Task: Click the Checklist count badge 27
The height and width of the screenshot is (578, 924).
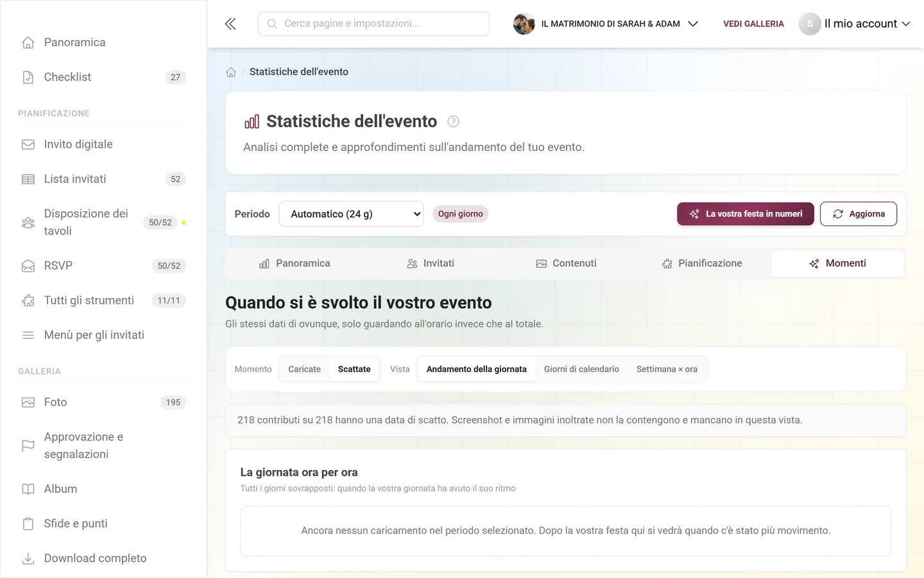Action: [176, 77]
